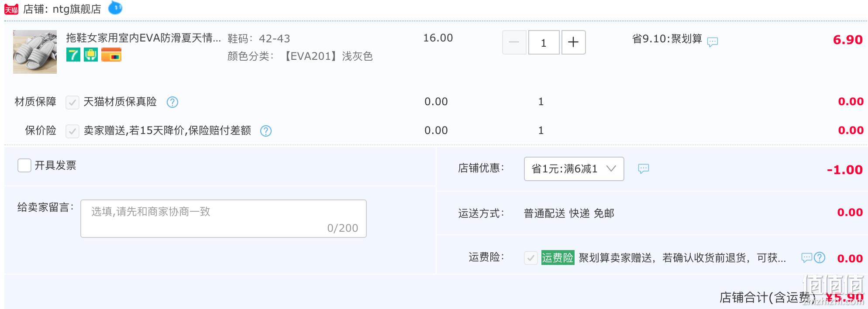Open the 聚划算 discount comment bubble

coord(712,42)
